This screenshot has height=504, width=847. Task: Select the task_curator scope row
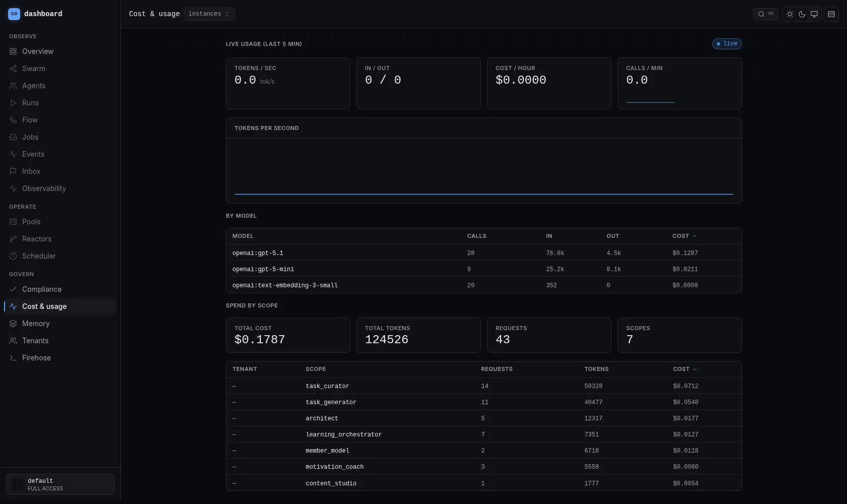tap(484, 386)
